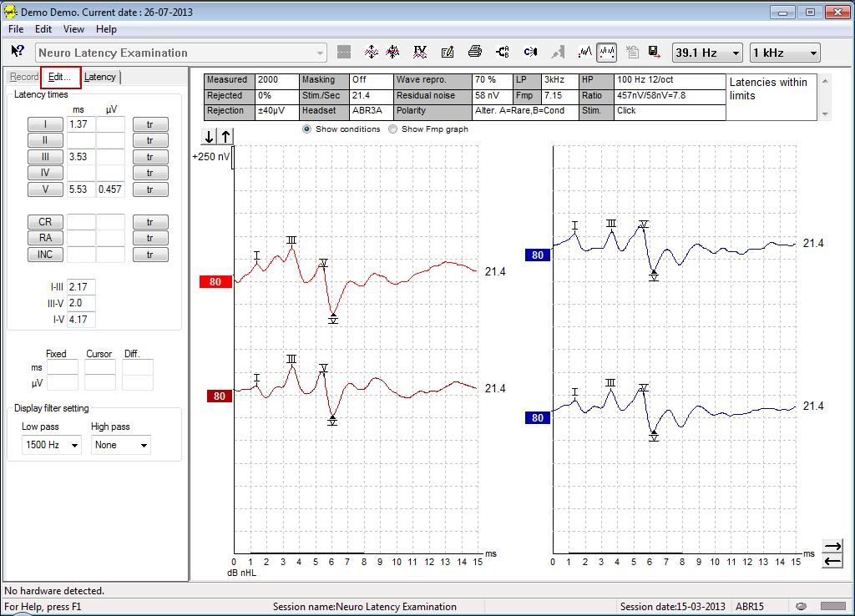
Task: Click the RA marker button
Action: 45,238
